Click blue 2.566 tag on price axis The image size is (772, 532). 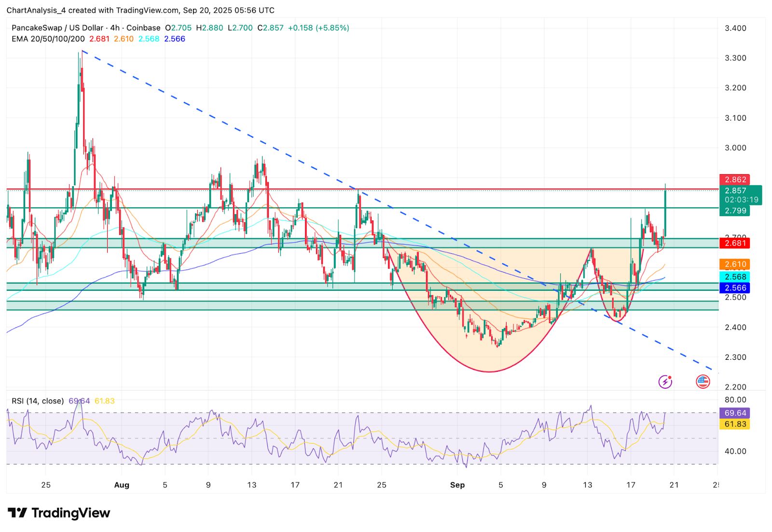734,288
